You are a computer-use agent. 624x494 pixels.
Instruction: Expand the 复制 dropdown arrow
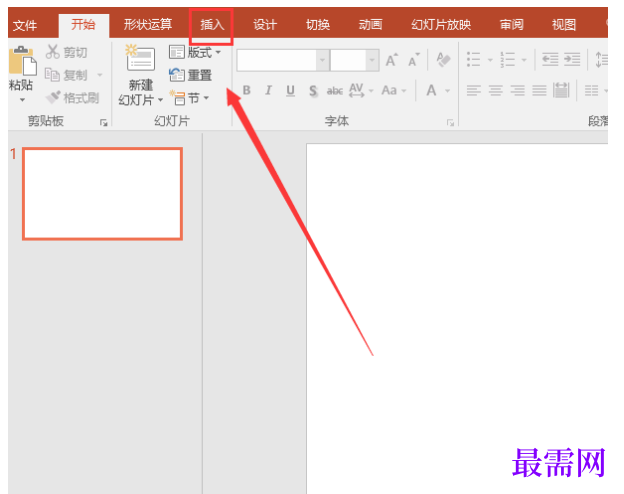click(x=100, y=75)
